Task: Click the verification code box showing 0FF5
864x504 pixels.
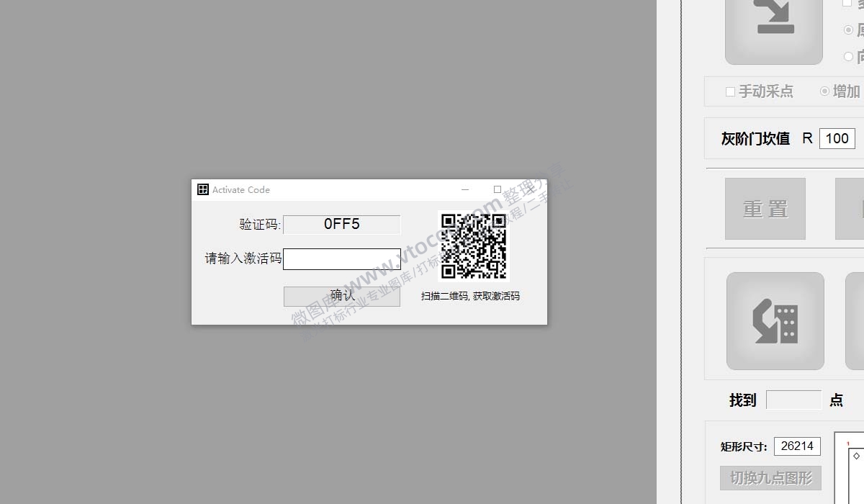Action: (341, 224)
